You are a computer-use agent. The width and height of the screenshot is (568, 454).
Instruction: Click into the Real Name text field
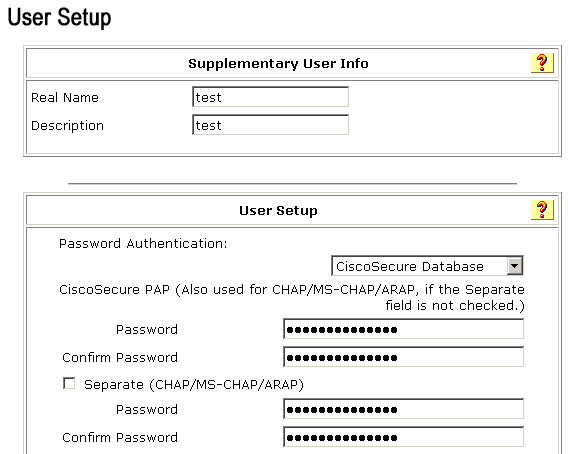(x=271, y=97)
